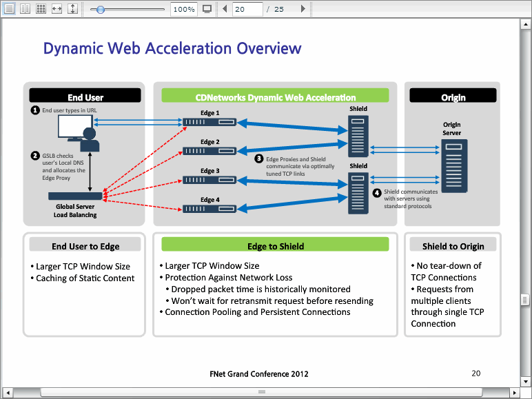Click vertical scrollbar down arrow
This screenshot has width=532, height=399.
525,381
